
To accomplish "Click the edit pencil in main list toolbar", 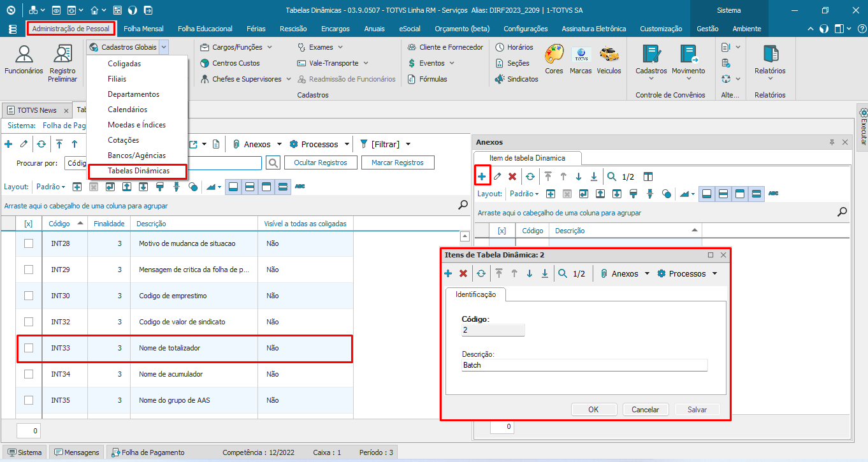I will [x=24, y=144].
